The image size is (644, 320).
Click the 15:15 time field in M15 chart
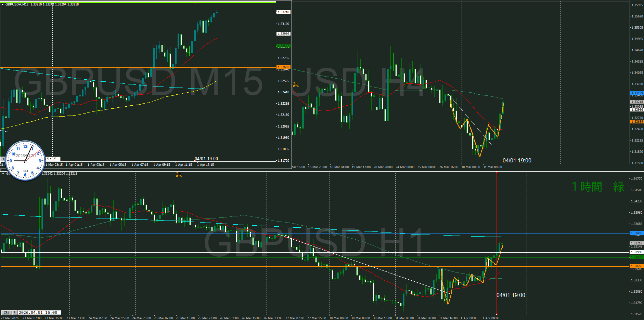(x=51, y=159)
